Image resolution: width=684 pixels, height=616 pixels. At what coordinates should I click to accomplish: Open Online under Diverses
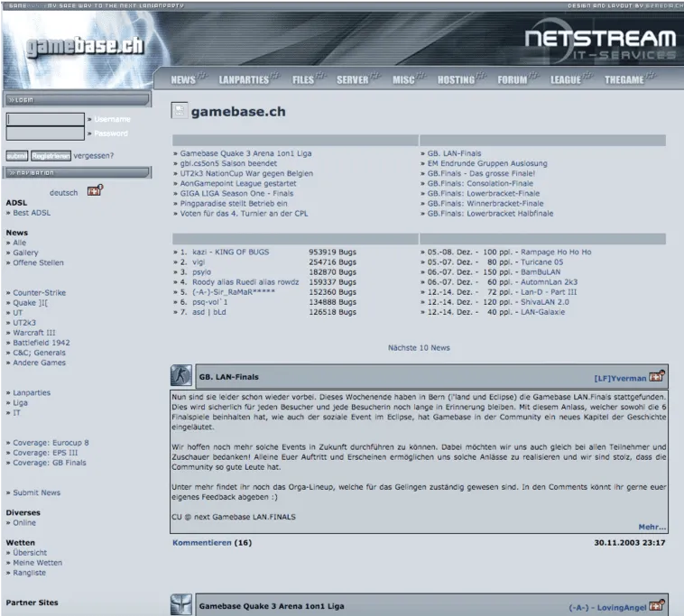(24, 523)
